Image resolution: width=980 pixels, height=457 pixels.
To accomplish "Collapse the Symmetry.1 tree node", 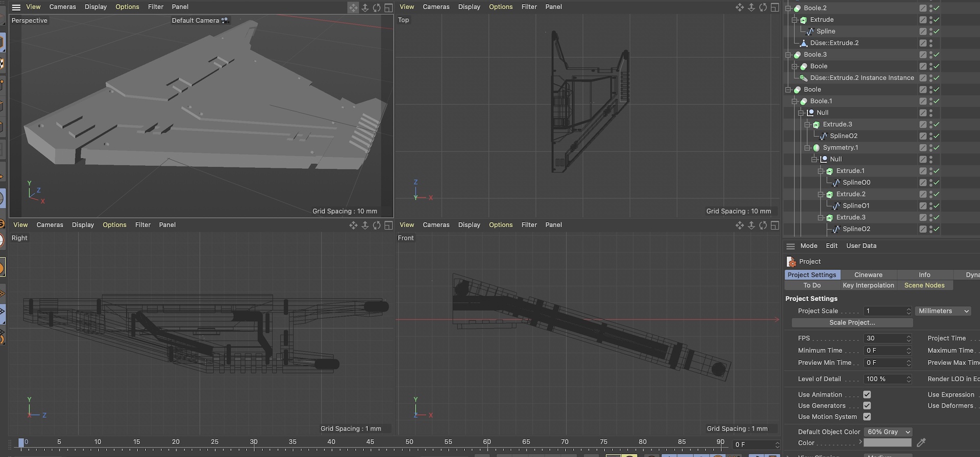I will point(807,148).
